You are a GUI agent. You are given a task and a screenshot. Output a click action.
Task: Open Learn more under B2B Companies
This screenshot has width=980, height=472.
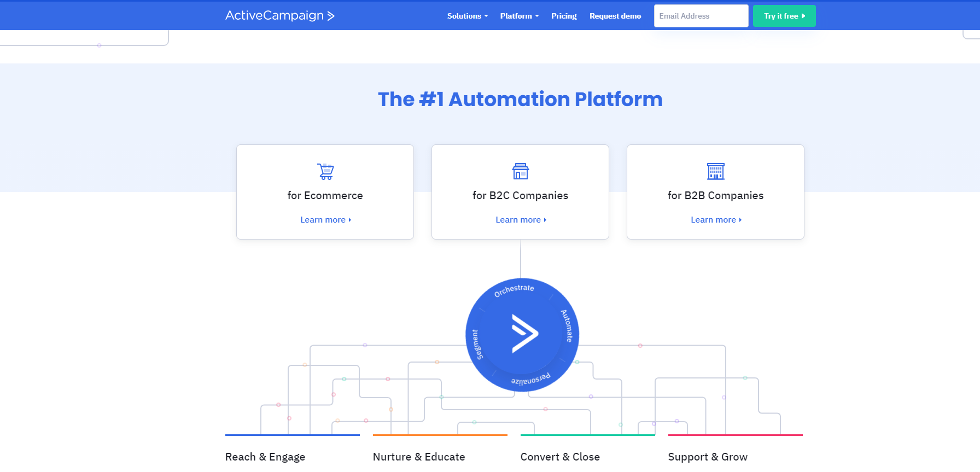point(716,220)
